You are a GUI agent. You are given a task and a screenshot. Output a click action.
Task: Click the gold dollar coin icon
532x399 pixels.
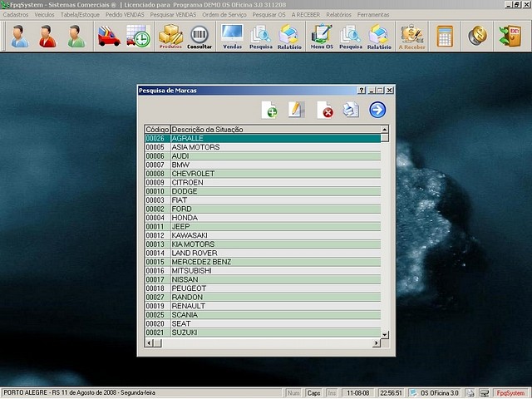(x=477, y=36)
